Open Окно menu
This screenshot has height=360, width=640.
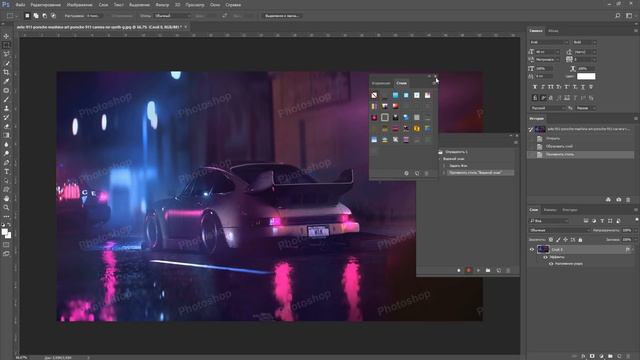(215, 5)
